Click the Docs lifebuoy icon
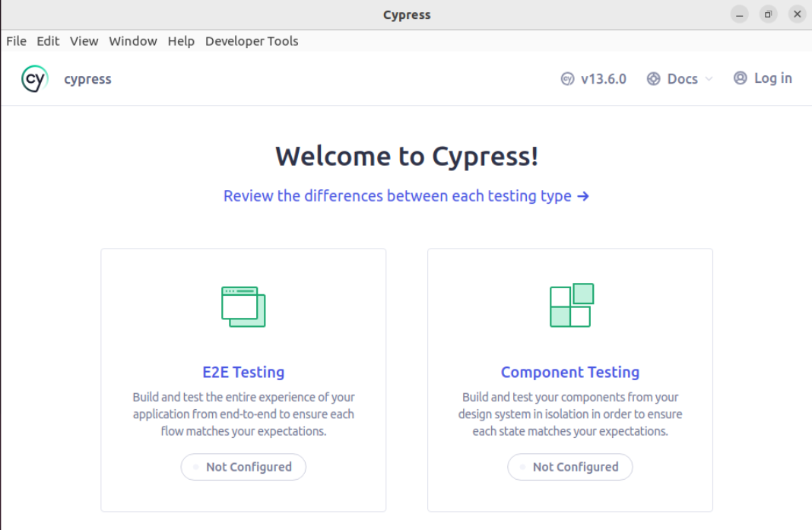Screen dimensions: 812x530 pyautogui.click(x=653, y=79)
